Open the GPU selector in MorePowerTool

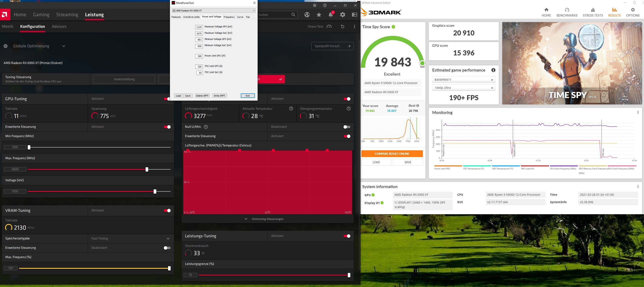pos(213,10)
